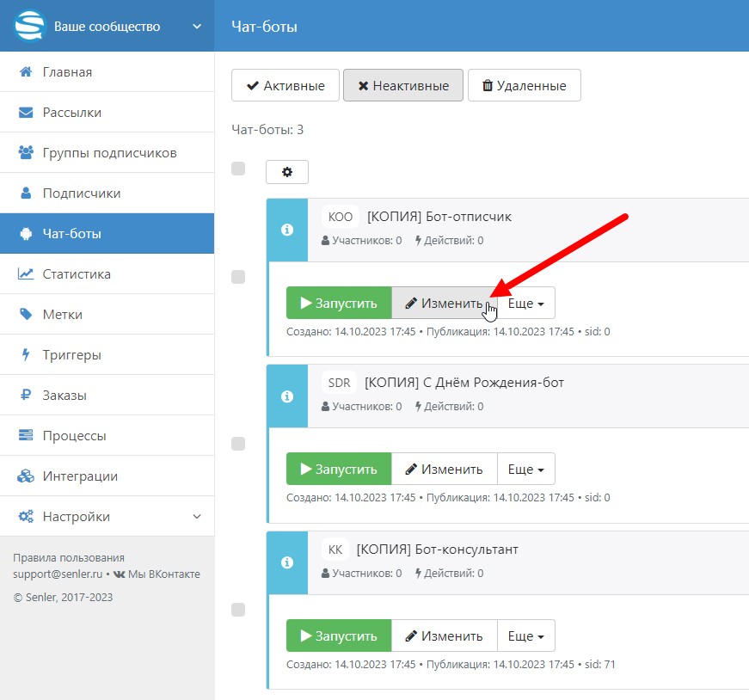The image size is (749, 700).
Task: Open the Триггеры section
Action: pyautogui.click(x=71, y=355)
